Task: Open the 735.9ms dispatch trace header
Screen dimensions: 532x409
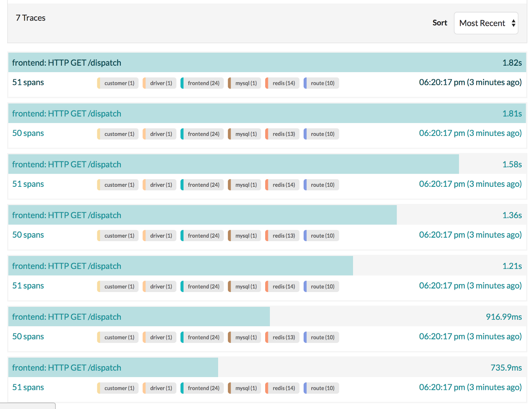Action: (267, 368)
